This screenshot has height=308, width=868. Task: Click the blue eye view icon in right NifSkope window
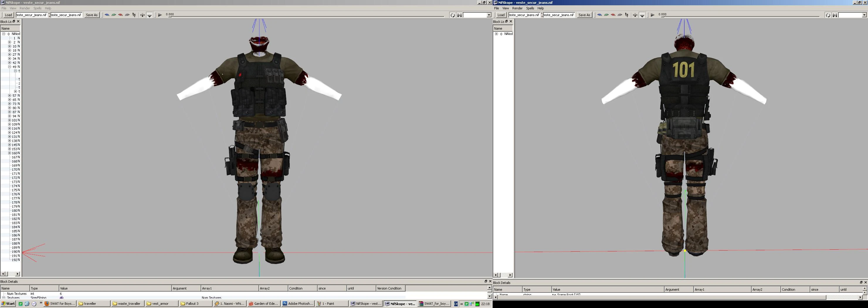[599, 15]
